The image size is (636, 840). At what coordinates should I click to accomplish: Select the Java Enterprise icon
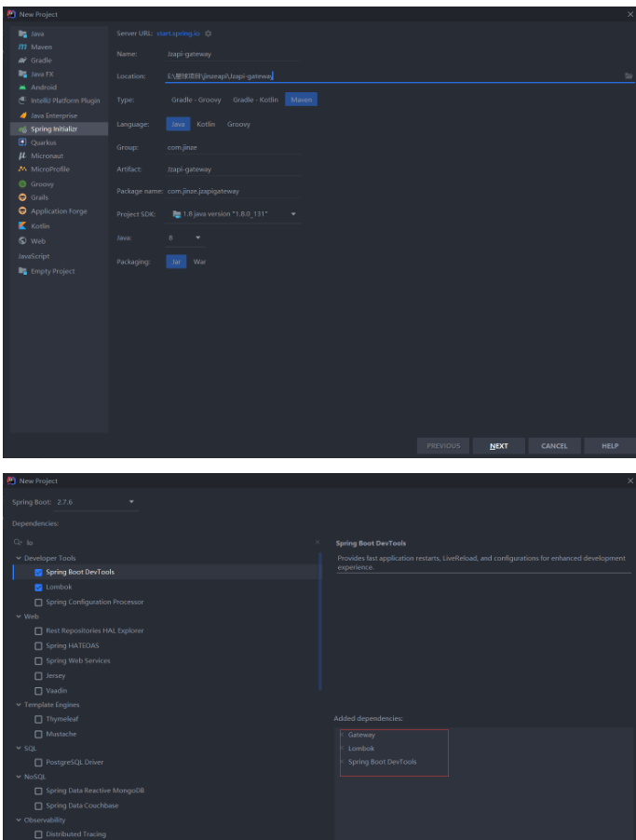point(22,115)
